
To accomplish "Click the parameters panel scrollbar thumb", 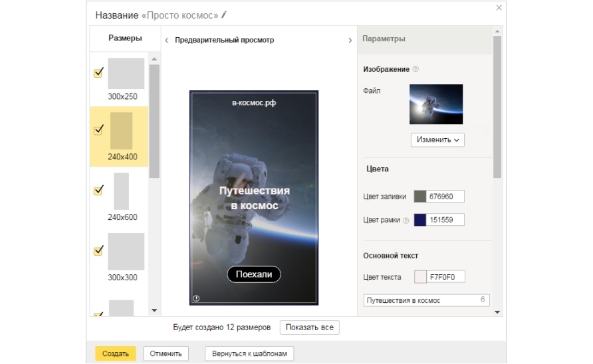I will click(497, 107).
